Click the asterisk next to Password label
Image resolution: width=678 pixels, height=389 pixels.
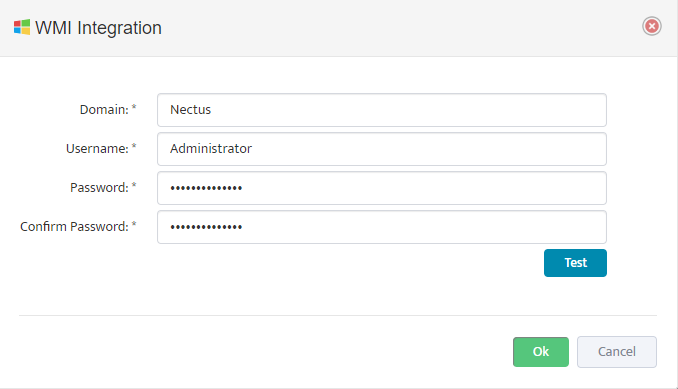click(x=134, y=185)
